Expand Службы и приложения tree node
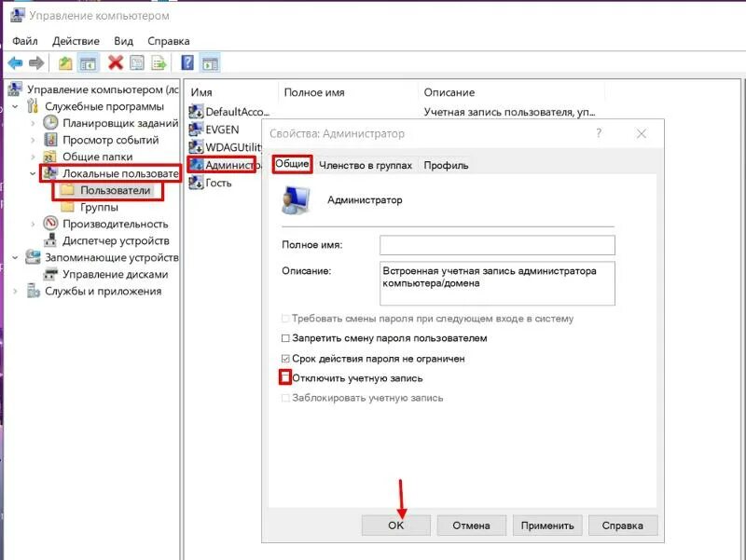This screenshot has height=560, width=746. coord(15,291)
